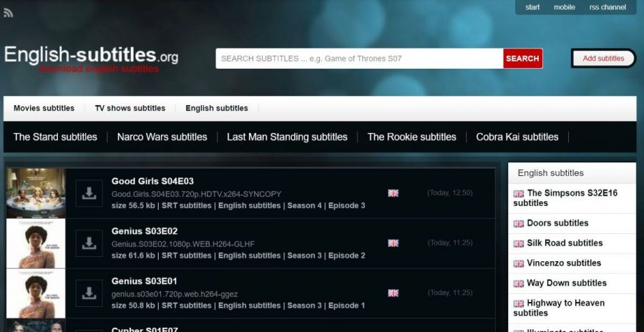Click flag icon beside Silk Road subtitles
The image size is (644, 332).
pyautogui.click(x=518, y=244)
